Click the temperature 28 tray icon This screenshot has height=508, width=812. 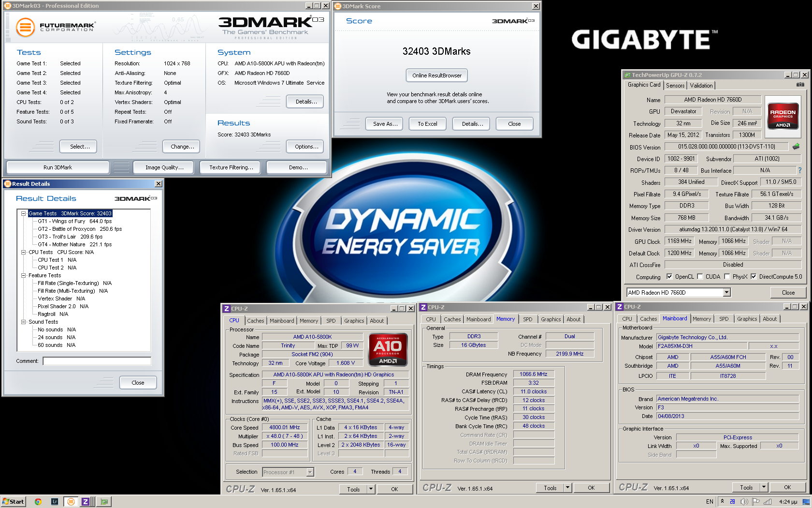(x=732, y=502)
